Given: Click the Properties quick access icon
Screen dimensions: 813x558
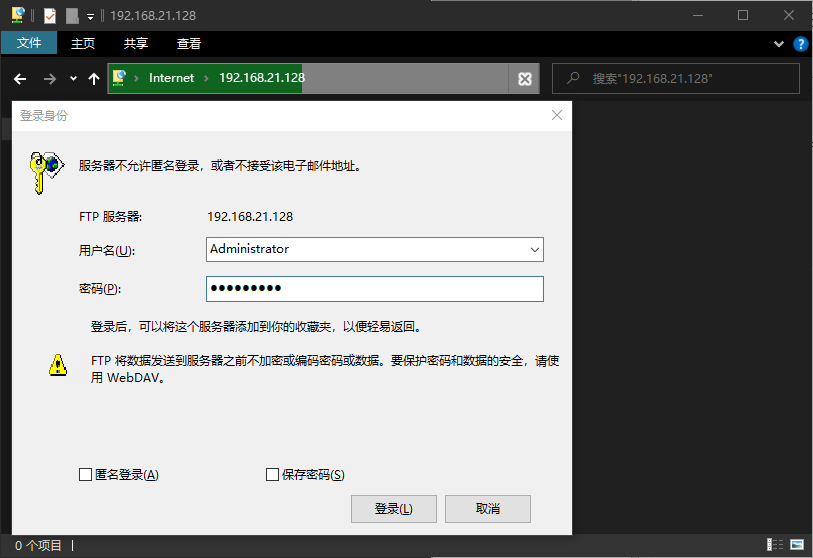Looking at the screenshot, I should click(x=50, y=16).
